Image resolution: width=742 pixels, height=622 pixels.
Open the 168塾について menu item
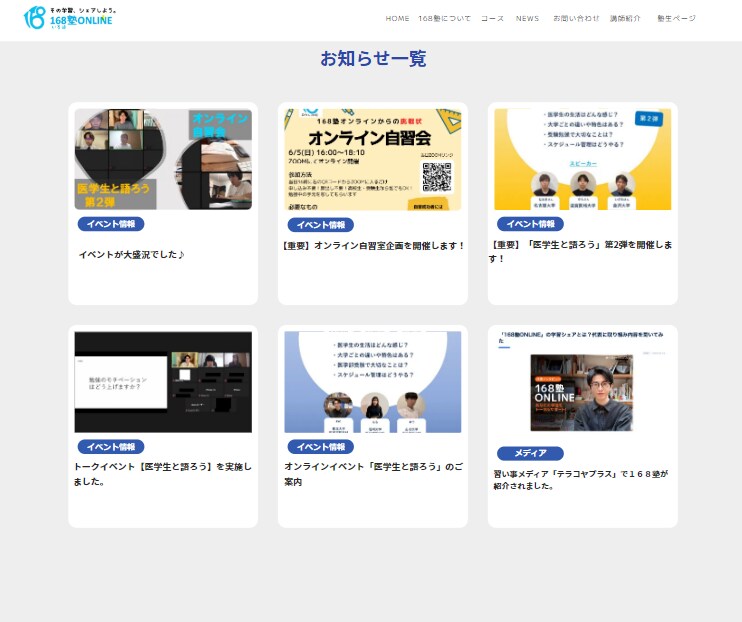(444, 18)
